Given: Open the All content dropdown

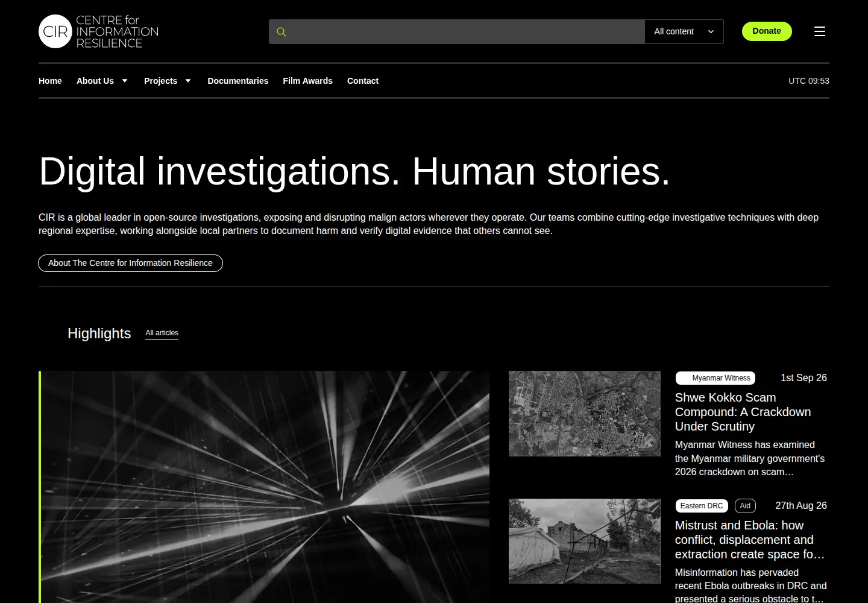Looking at the screenshot, I should coord(684,32).
